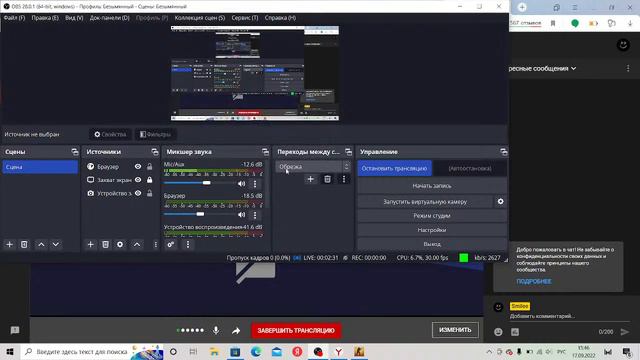Move source up arrow in Источники panel
This screenshot has width=640, height=360.
tap(137, 244)
